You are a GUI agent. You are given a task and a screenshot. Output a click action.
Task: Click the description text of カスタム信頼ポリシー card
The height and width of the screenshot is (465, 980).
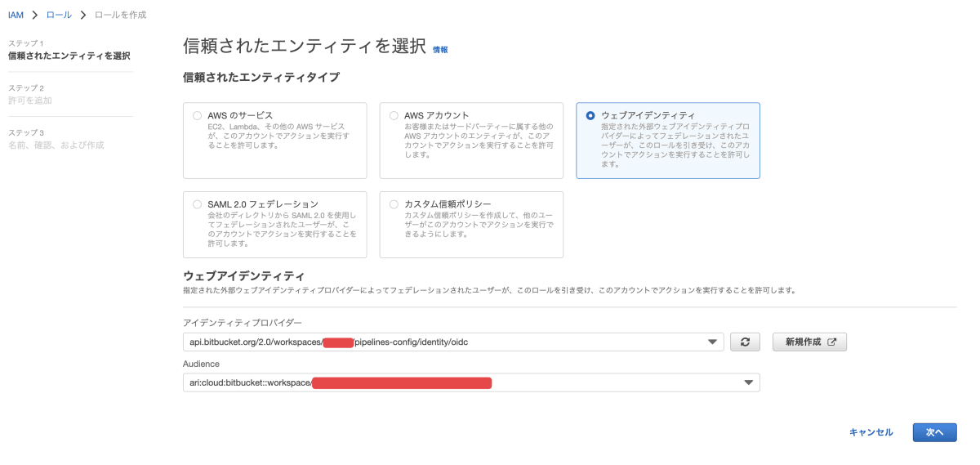(479, 224)
